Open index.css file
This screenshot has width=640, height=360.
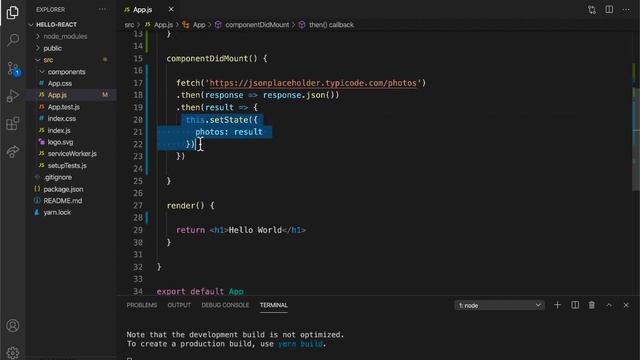(x=61, y=118)
